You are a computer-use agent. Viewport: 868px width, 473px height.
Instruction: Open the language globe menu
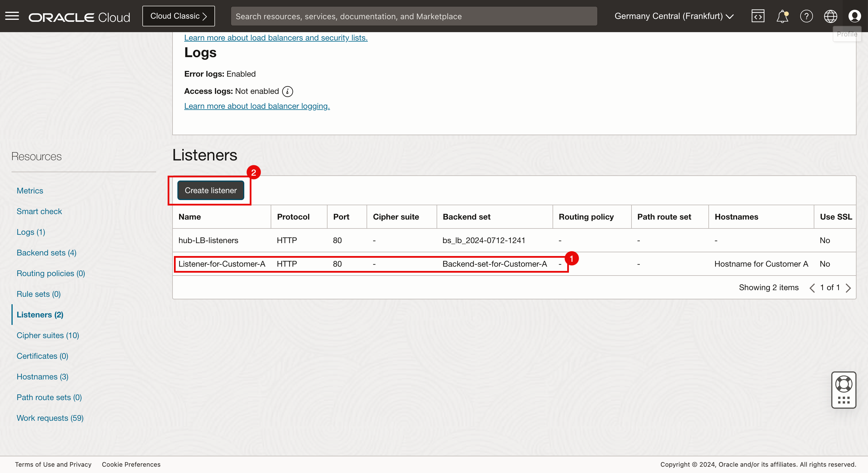coord(830,16)
